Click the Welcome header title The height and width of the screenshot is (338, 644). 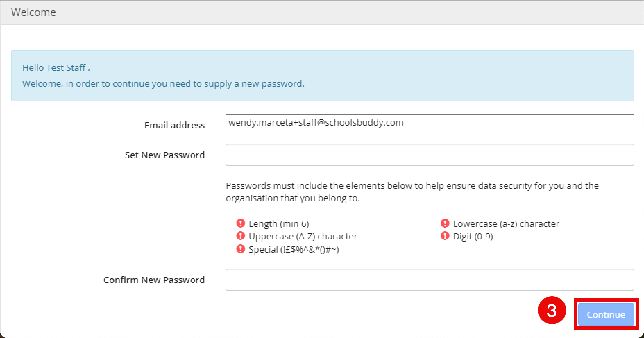click(x=33, y=12)
